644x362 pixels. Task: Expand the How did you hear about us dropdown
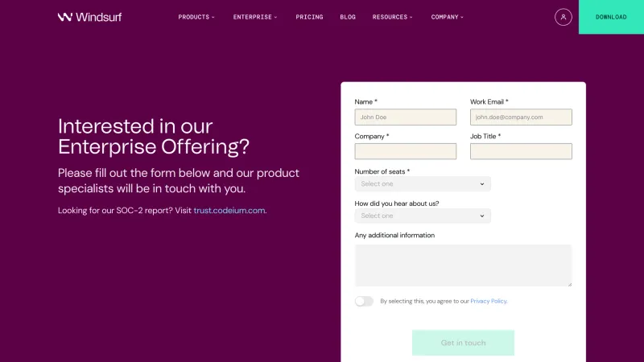(423, 216)
